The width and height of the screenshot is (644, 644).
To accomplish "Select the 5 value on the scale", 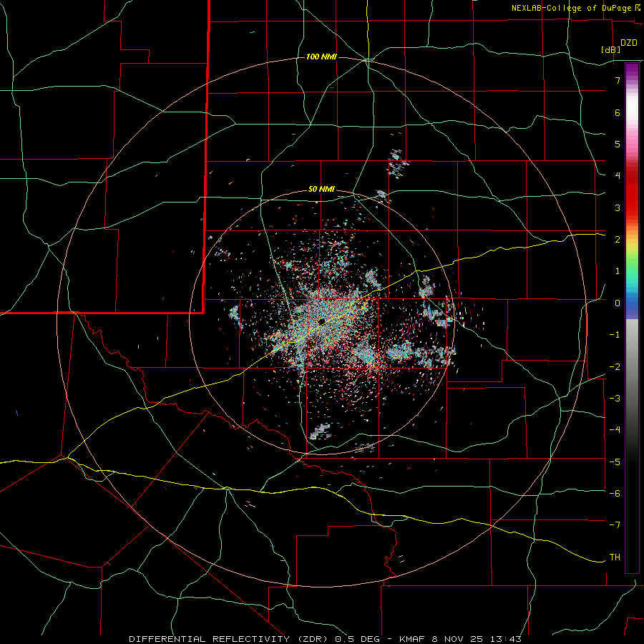I will 618,144.
